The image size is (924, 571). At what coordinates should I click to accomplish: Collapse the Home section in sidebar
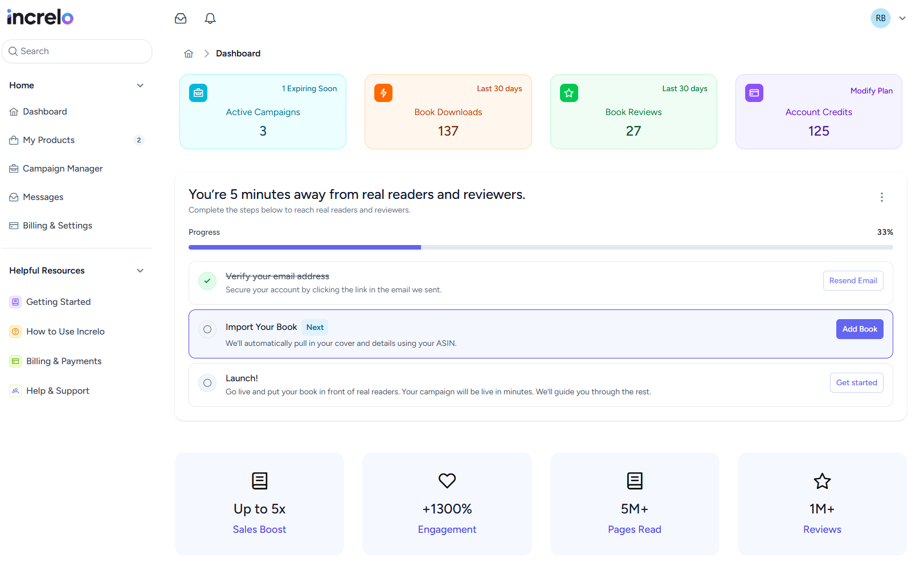click(x=140, y=85)
